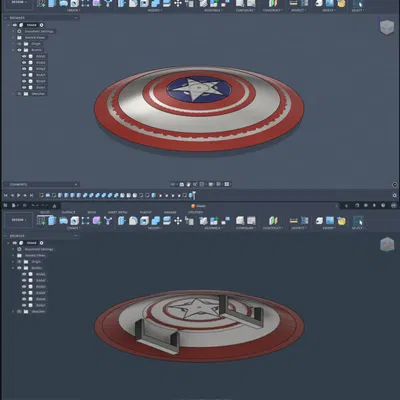Expand the Comments panel in upper window

coord(76,184)
